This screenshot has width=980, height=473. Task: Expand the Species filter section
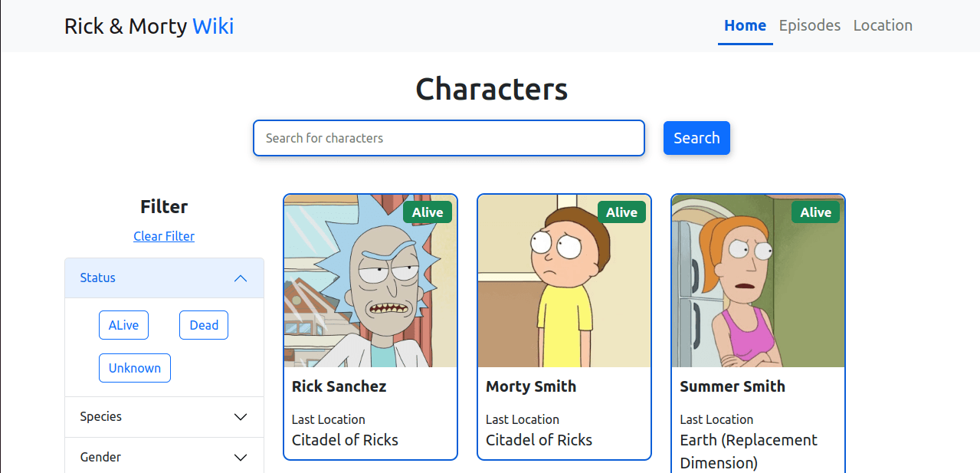tap(163, 416)
